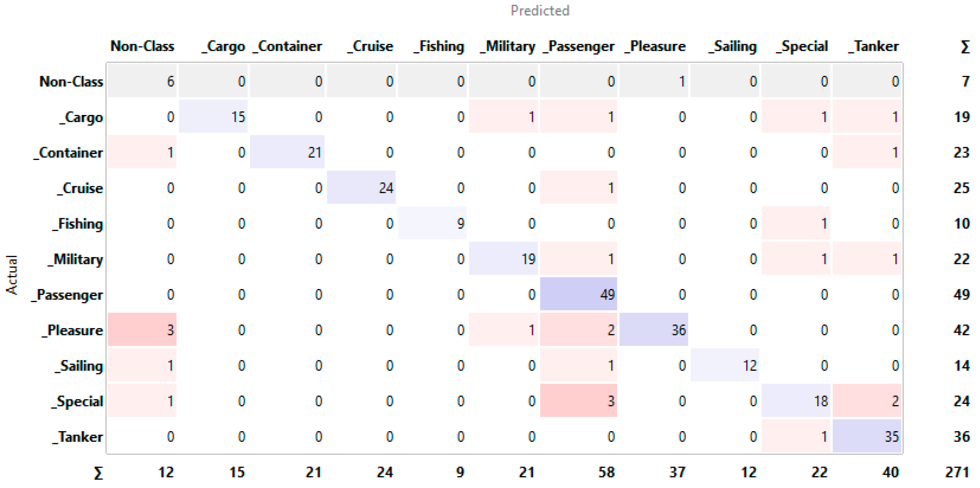Select actual Pleasure predicted Passenger cell
This screenshot has height=488, width=980.
[578, 330]
